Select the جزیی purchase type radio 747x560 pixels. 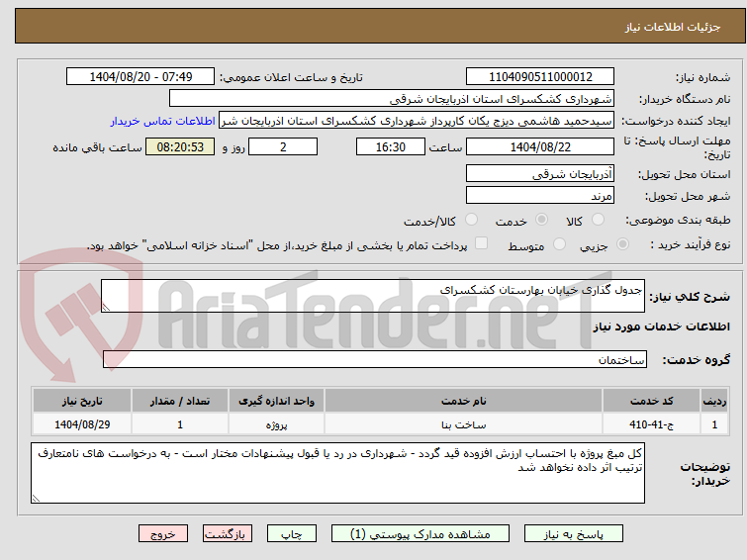coord(622,244)
